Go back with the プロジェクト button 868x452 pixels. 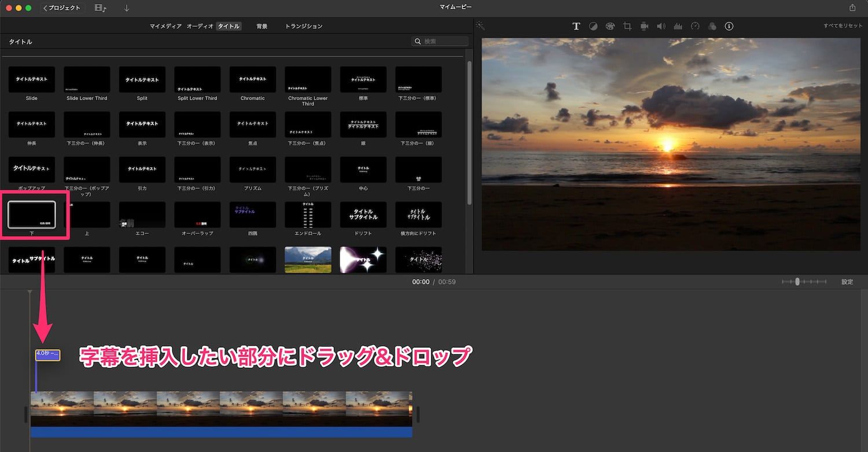(63, 8)
